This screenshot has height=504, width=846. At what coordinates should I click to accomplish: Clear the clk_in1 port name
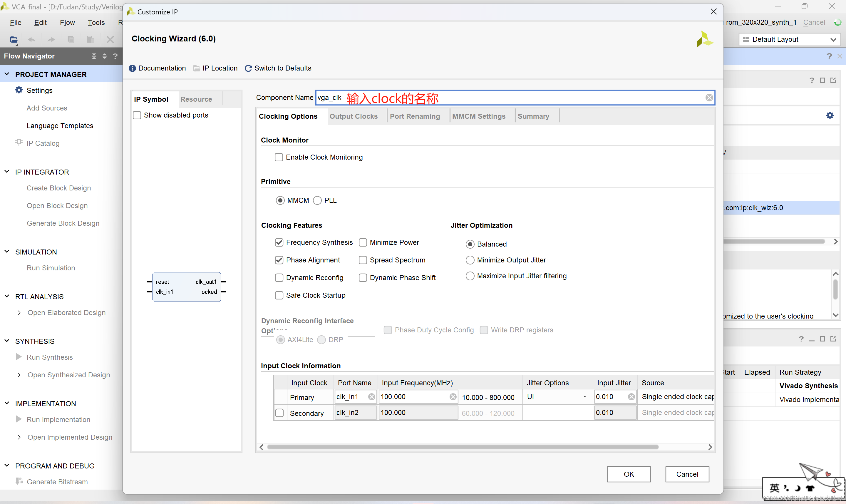372,397
